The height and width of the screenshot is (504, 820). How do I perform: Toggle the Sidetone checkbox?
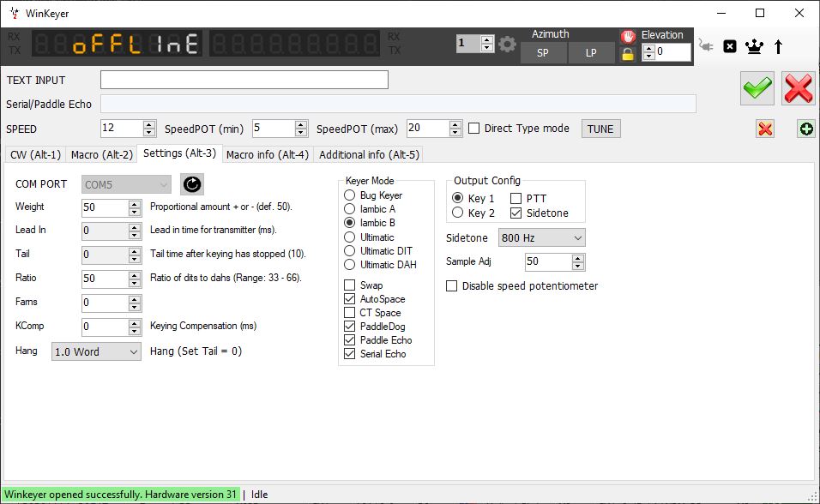[516, 213]
